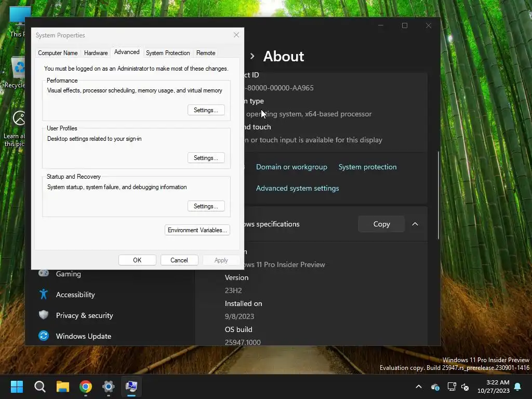Maximize the Settings window

[x=404, y=25]
